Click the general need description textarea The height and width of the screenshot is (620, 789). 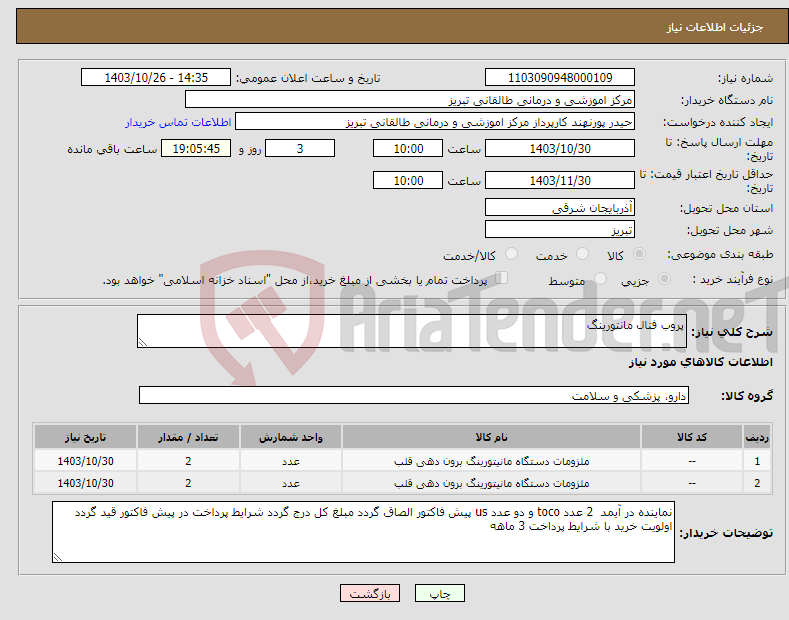[412, 331]
